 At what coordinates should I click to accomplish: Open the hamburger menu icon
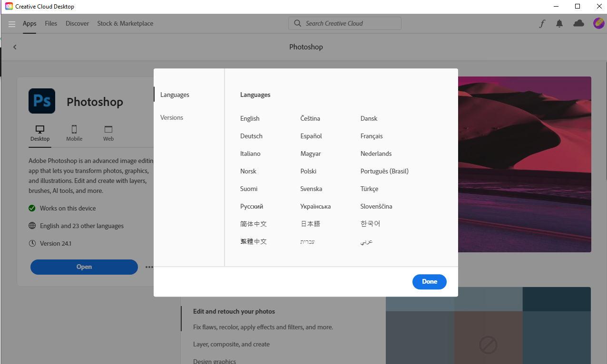point(12,24)
